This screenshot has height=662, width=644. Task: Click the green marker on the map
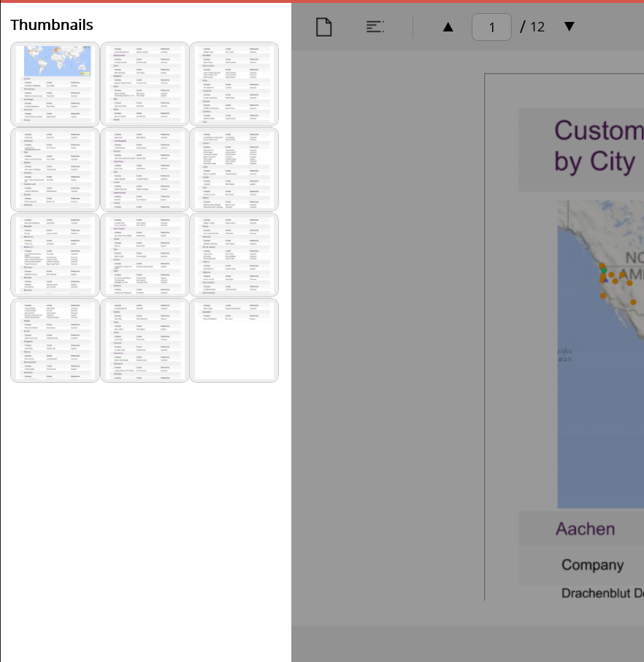tap(603, 271)
